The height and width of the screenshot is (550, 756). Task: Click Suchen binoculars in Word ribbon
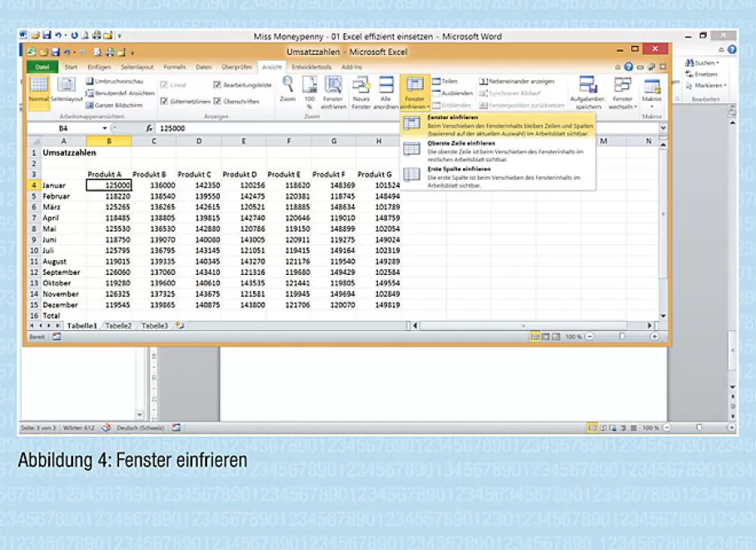[x=702, y=62]
